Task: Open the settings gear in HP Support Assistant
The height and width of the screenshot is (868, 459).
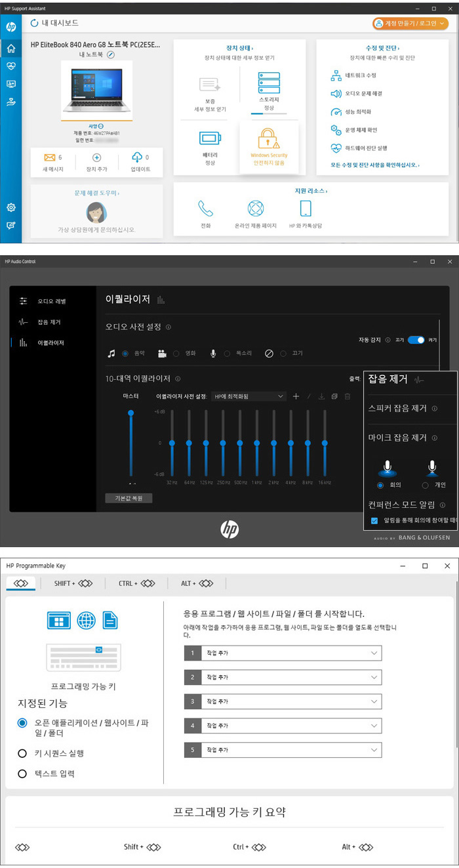Action: pyautogui.click(x=10, y=207)
